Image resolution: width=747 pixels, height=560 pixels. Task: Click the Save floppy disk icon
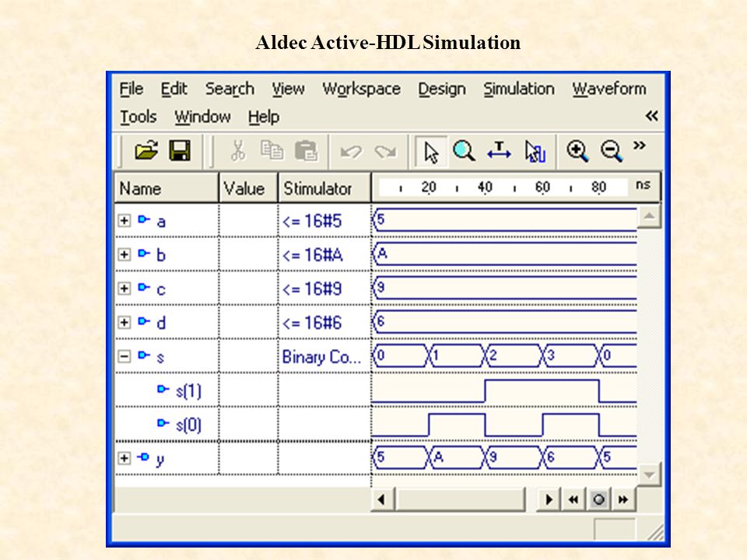click(x=180, y=151)
